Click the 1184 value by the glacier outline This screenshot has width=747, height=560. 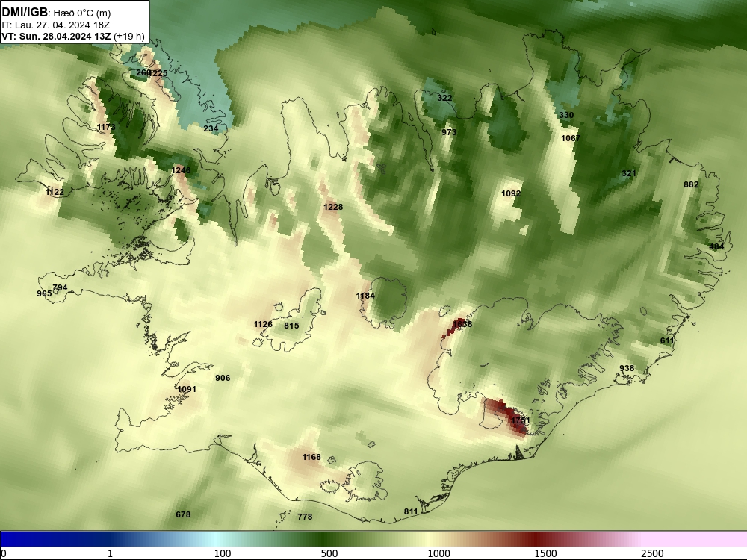tap(365, 296)
